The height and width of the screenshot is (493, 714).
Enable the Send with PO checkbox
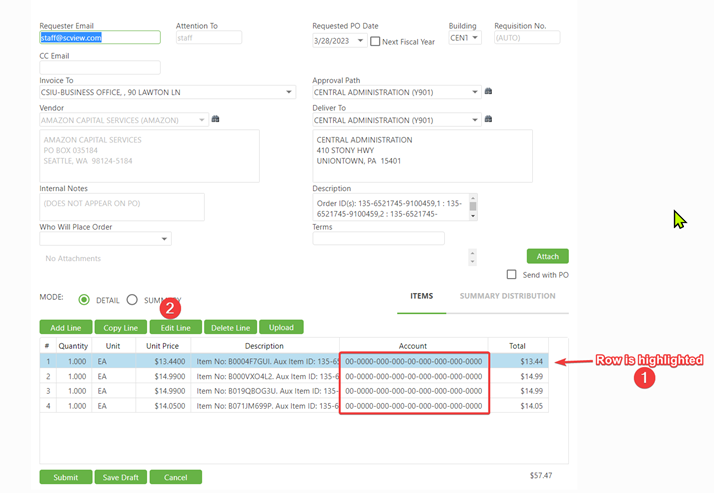pyautogui.click(x=511, y=274)
